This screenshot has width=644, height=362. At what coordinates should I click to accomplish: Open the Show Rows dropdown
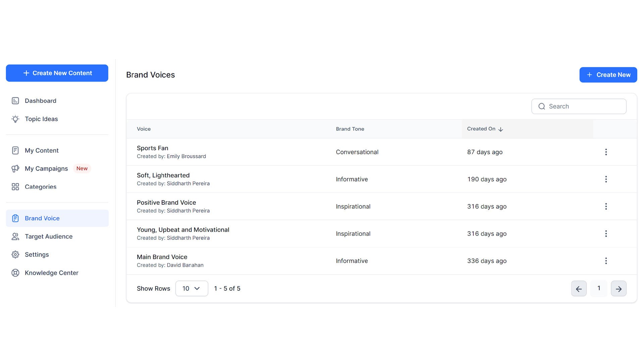click(x=192, y=288)
